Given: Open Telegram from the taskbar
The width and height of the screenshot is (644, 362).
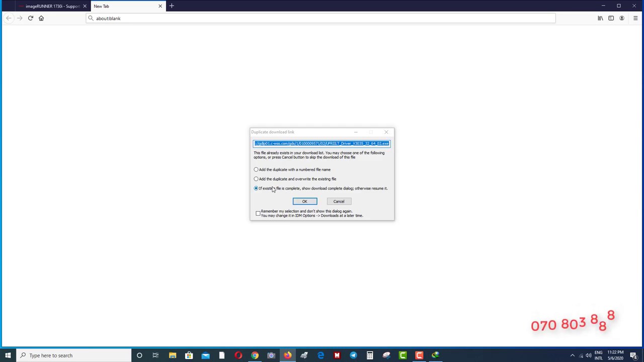Looking at the screenshot, I should (353, 355).
